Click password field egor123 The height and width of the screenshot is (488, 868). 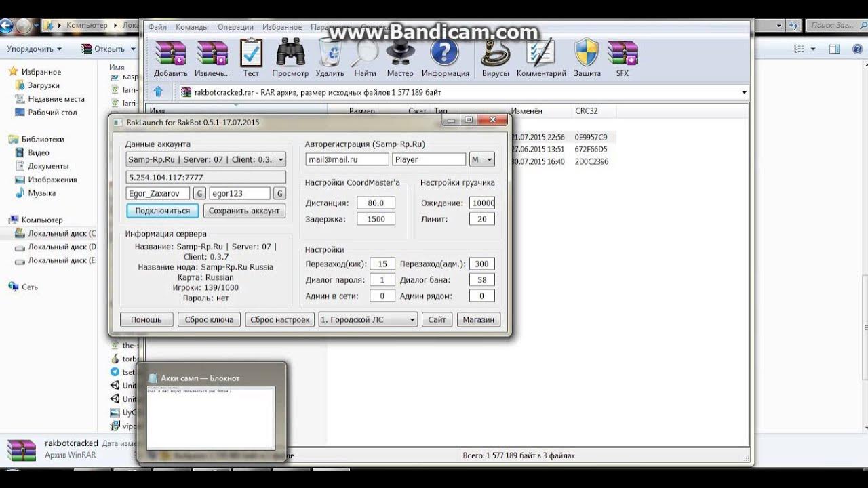pyautogui.click(x=240, y=193)
